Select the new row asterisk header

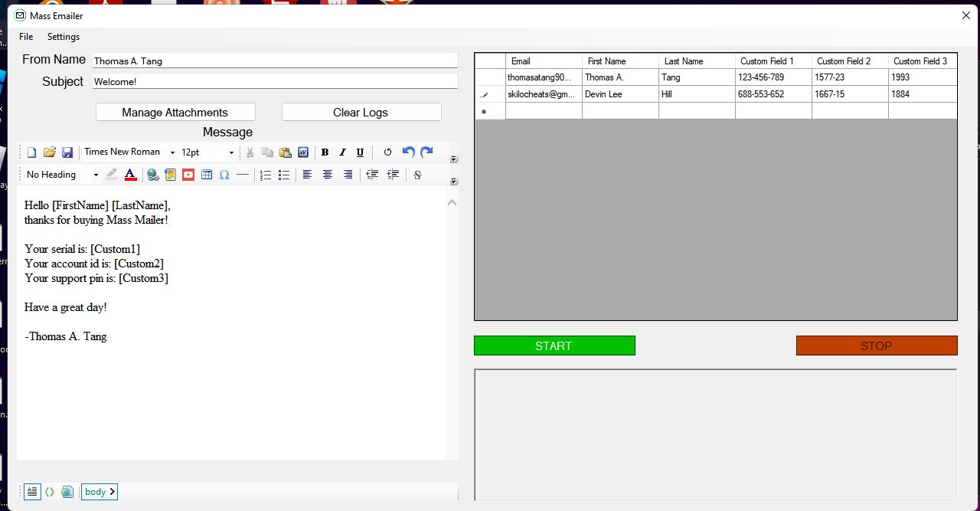[490, 111]
